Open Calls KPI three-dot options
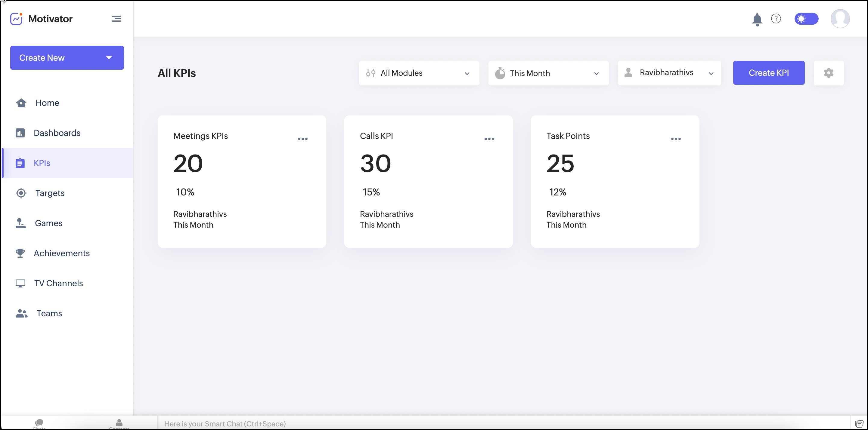868x430 pixels. click(489, 139)
